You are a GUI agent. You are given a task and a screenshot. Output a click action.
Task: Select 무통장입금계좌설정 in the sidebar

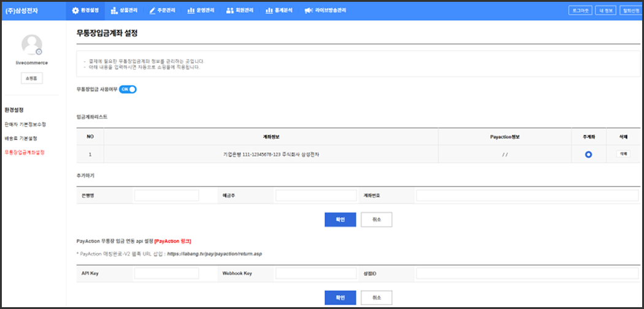tap(25, 152)
